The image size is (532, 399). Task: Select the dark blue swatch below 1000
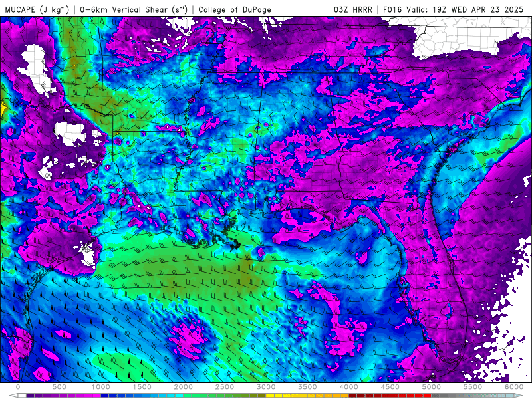pos(105,395)
